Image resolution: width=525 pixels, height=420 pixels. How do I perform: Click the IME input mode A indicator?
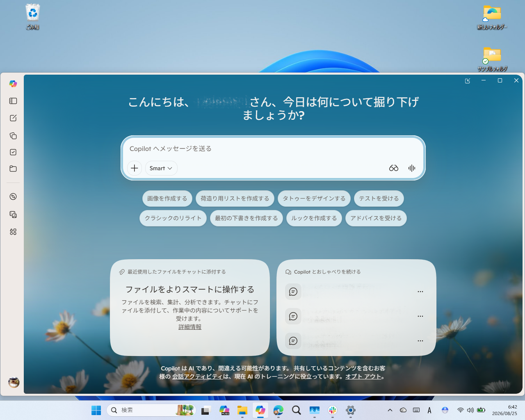tap(429, 410)
